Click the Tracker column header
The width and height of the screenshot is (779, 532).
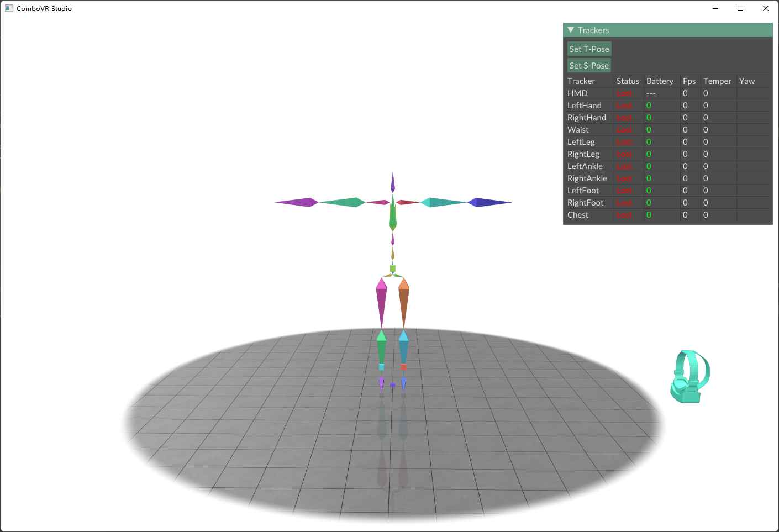[x=581, y=81]
